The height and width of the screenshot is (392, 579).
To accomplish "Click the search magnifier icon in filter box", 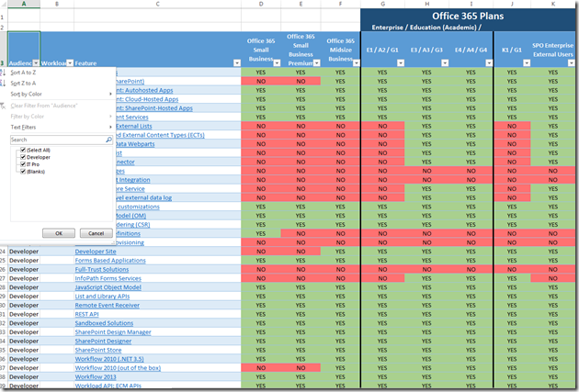I will (109, 140).
